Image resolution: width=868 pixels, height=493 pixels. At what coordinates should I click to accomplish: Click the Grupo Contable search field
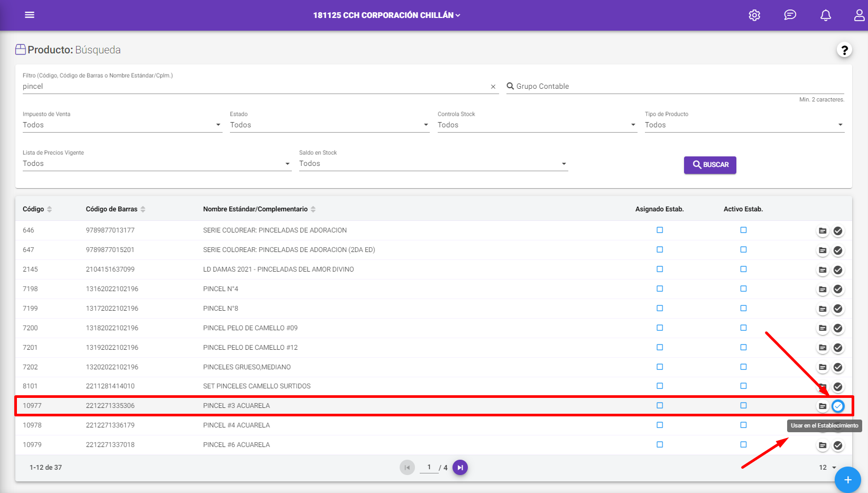tap(675, 87)
